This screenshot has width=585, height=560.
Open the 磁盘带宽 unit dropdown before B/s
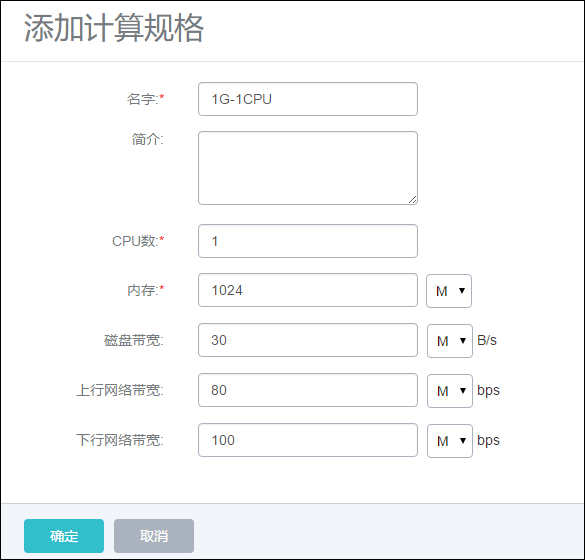[x=450, y=341]
